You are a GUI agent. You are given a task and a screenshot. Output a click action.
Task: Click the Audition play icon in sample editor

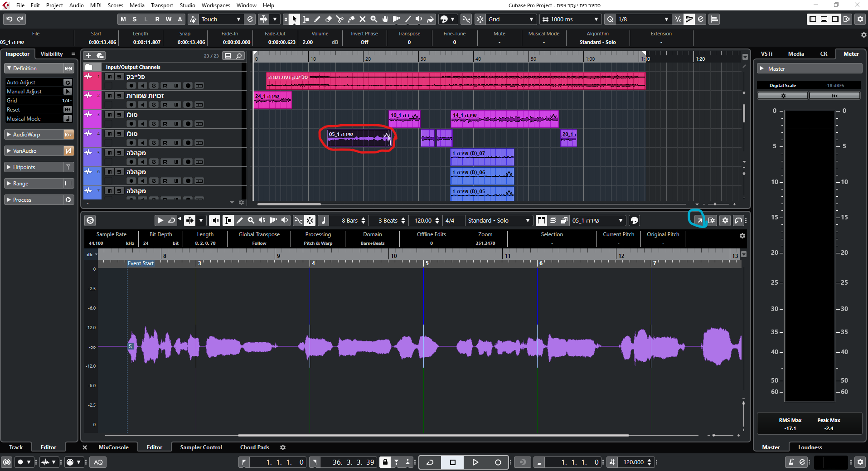coord(160,220)
